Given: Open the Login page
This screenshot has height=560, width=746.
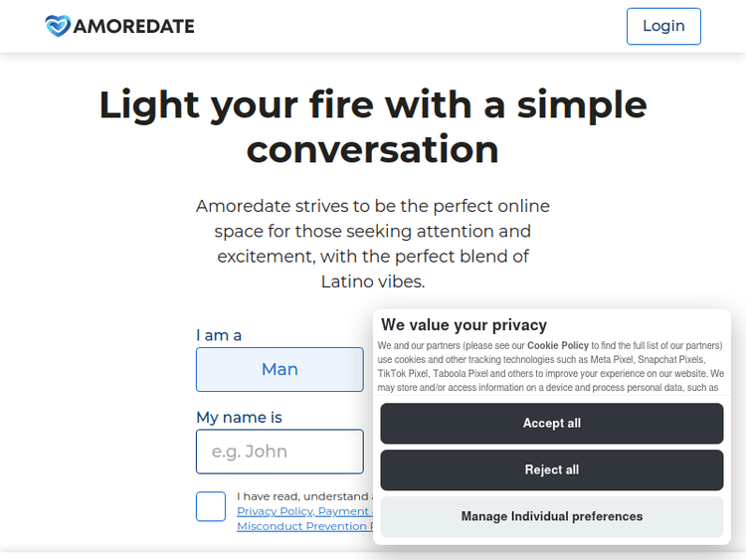Looking at the screenshot, I should 663,26.
